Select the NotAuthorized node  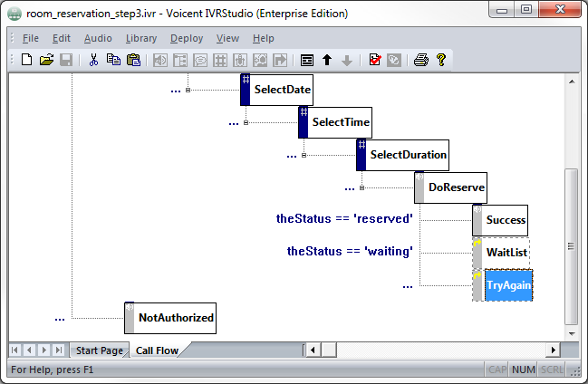tap(176, 318)
